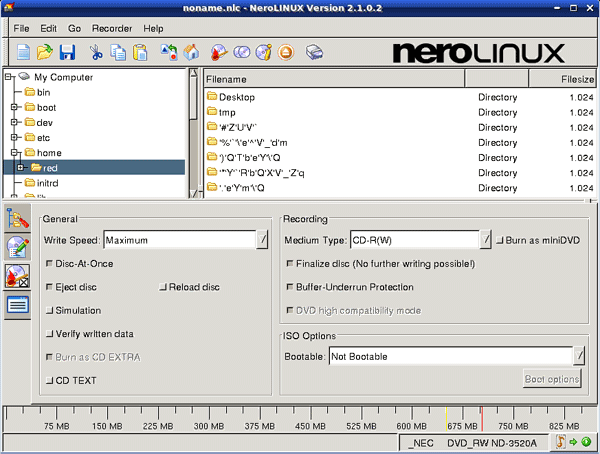This screenshot has height=454, width=600.
Task: Open the file tree side panel icon
Action: 18,219
